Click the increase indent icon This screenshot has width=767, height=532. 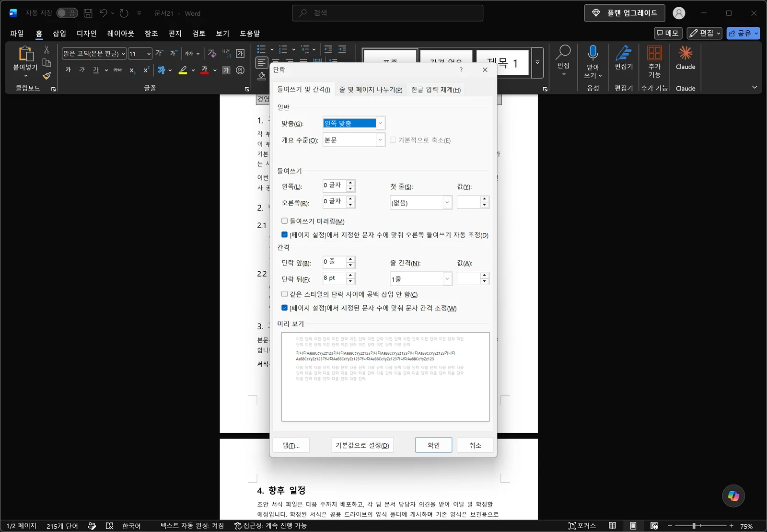pos(342,49)
